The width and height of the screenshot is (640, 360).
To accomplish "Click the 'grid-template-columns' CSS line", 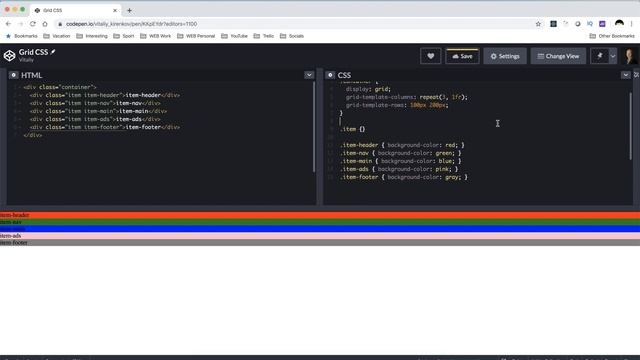I will (407, 97).
